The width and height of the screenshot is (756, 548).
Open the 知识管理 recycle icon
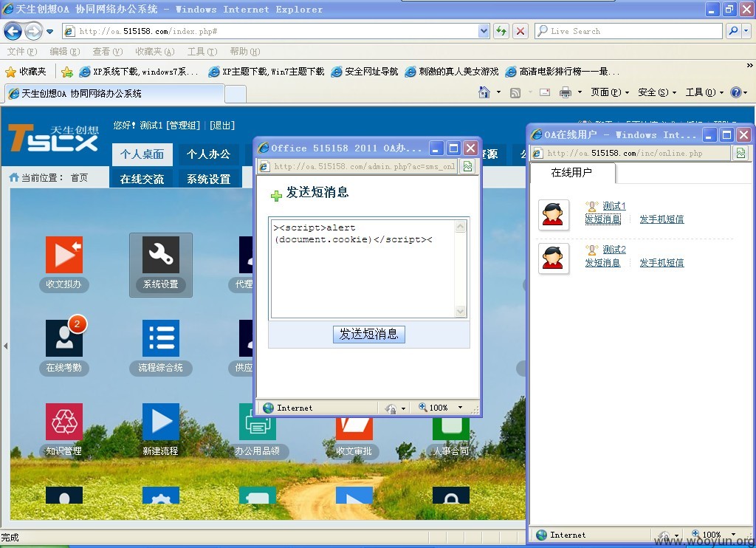click(x=64, y=421)
